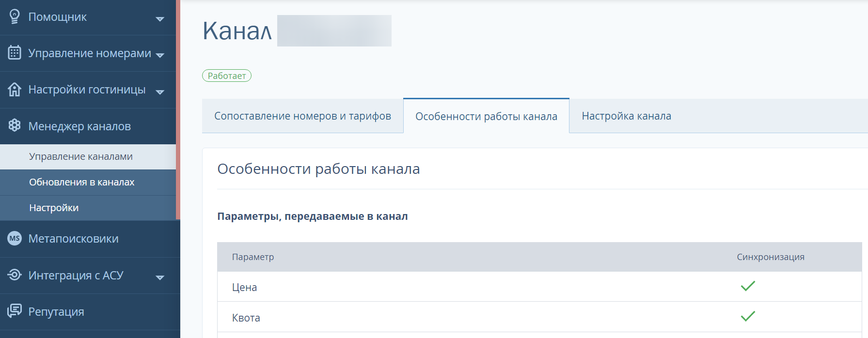Open Метапоисковики section
Image resolution: width=868 pixels, height=338 pixels.
pos(90,239)
